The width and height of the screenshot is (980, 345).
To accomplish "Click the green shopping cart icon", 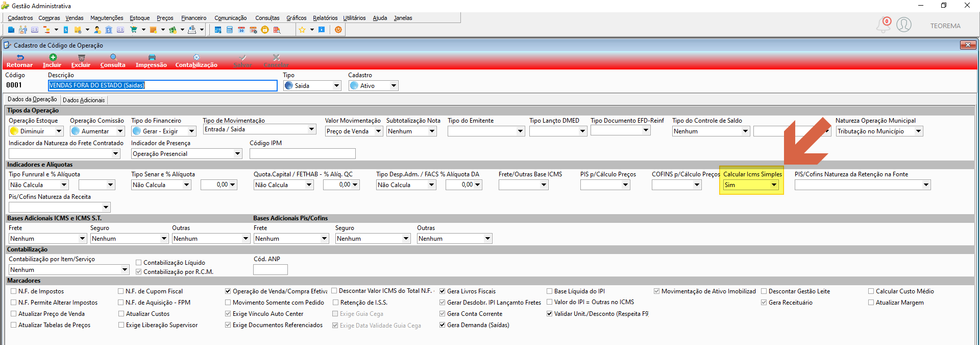I will [134, 30].
